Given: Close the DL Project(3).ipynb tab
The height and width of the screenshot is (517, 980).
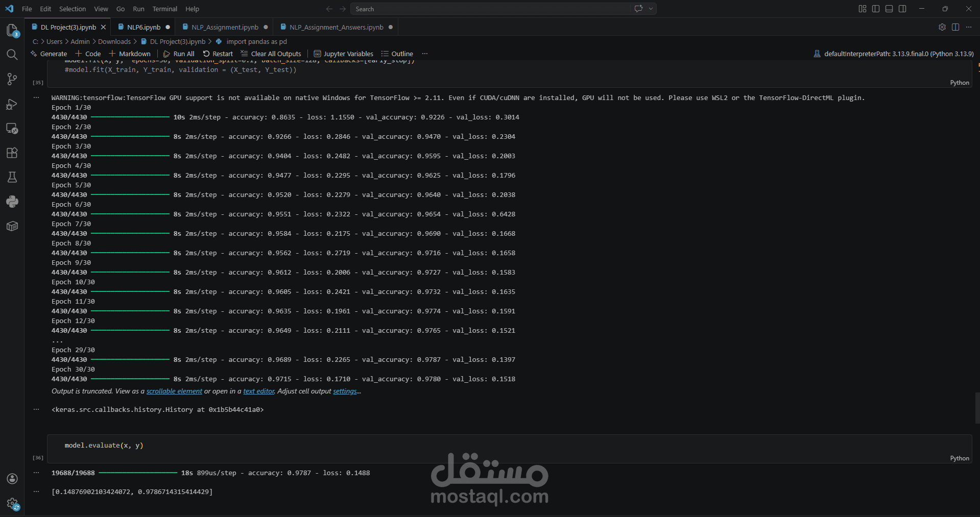Looking at the screenshot, I should point(104,27).
